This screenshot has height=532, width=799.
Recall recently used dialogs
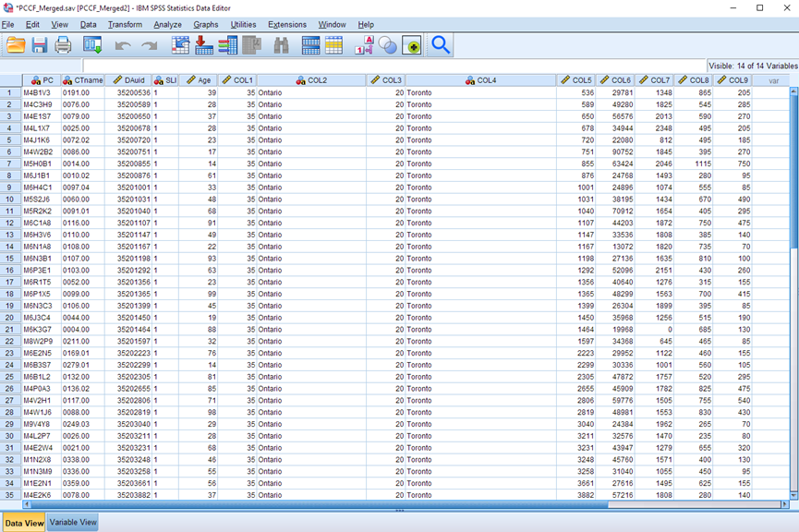92,44
